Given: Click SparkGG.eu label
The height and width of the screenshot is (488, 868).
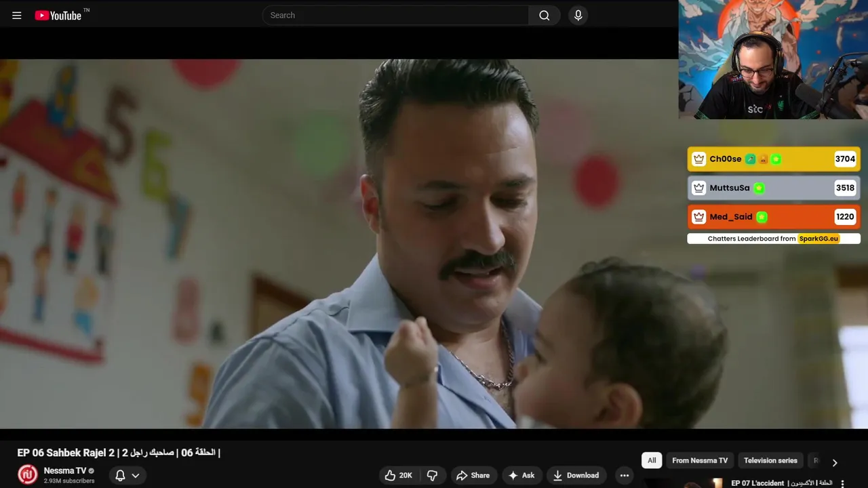Looking at the screenshot, I should [x=818, y=239].
